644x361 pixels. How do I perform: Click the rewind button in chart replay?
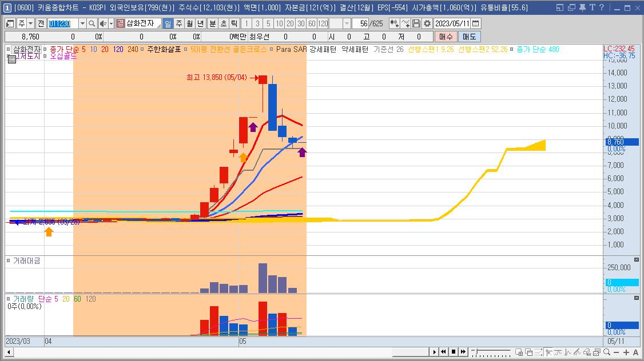(444, 352)
